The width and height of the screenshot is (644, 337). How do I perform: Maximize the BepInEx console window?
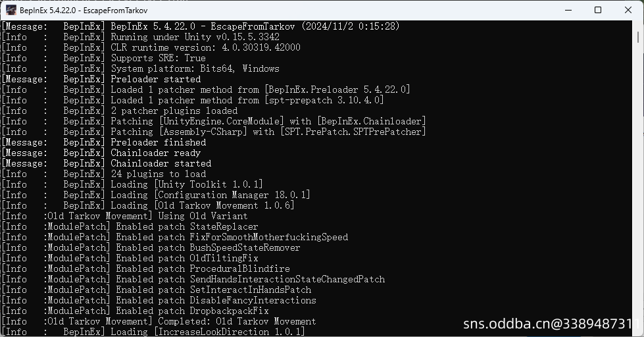[x=598, y=11]
